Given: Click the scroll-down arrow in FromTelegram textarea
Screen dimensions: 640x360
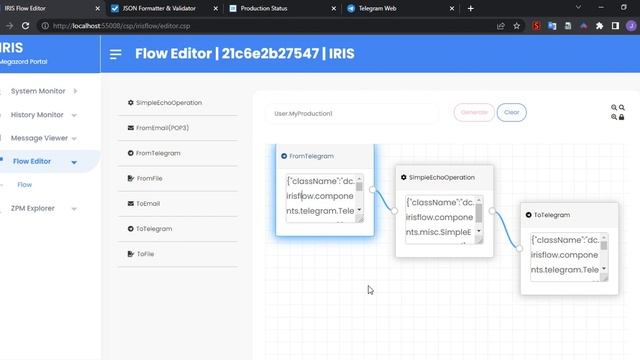Looking at the screenshot, I should pos(359,210).
